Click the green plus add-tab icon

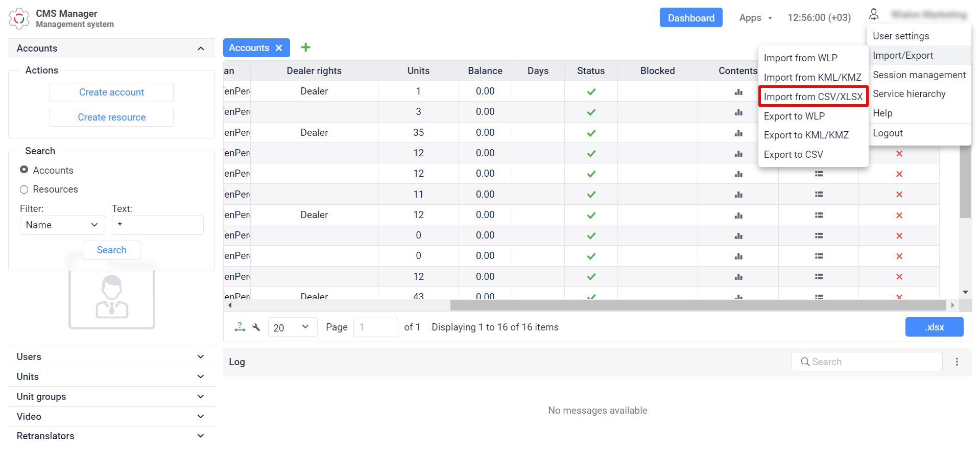[305, 47]
